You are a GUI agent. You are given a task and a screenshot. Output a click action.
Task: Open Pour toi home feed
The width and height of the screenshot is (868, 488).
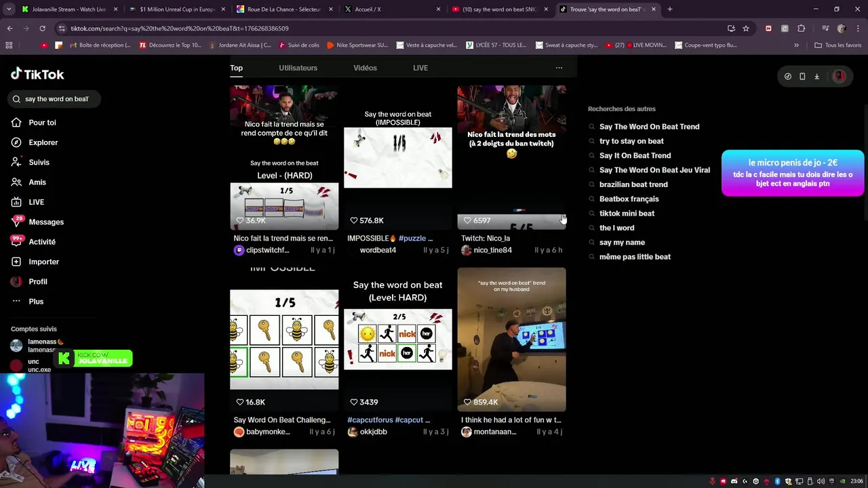[x=34, y=123]
